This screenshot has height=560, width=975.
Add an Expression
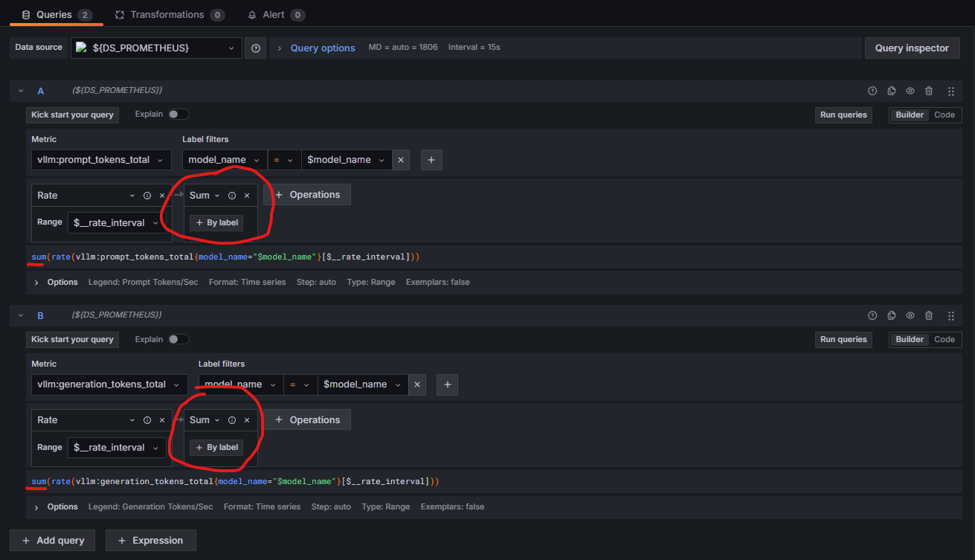point(150,541)
